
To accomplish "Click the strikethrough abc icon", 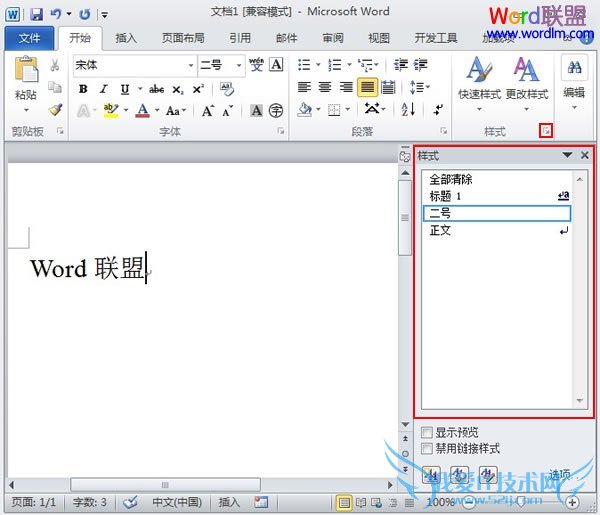I will (156, 88).
